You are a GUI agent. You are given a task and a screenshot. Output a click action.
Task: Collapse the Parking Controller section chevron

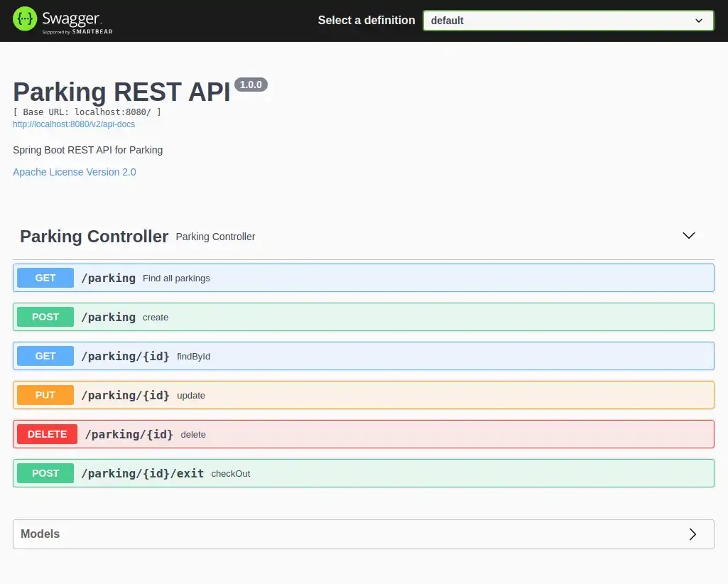tap(688, 236)
